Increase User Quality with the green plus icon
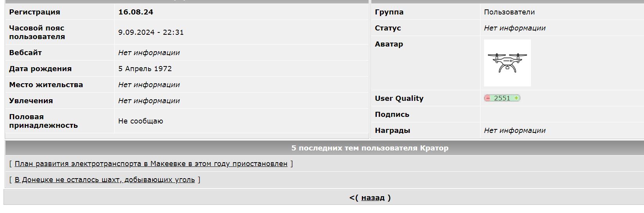644x213 pixels. [x=516, y=98]
